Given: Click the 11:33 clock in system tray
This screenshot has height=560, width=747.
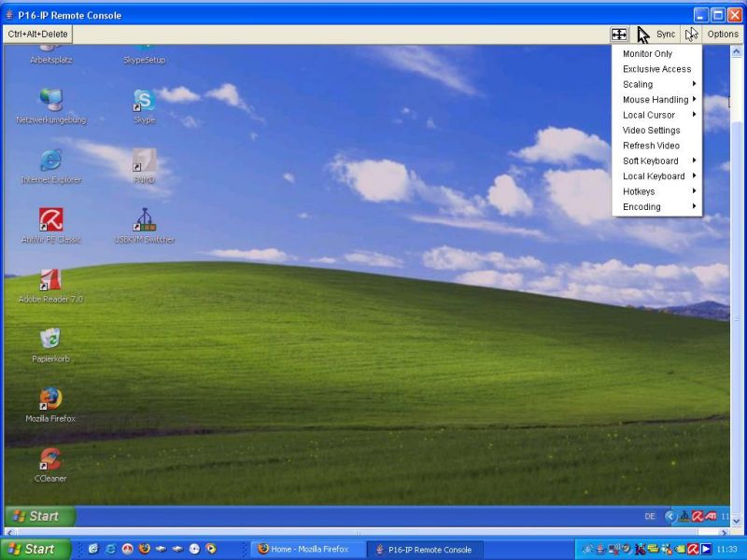Looking at the screenshot, I should pos(726,550).
